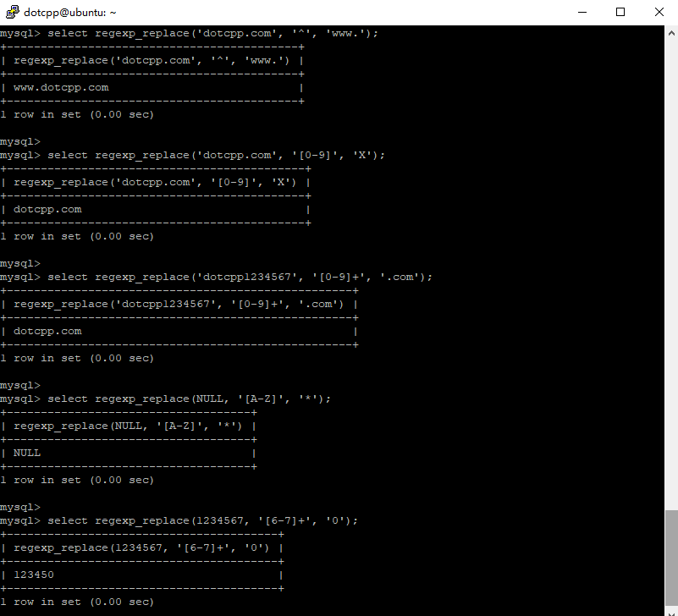Minimize the dotcpp@ubuntu terminal window

point(582,12)
